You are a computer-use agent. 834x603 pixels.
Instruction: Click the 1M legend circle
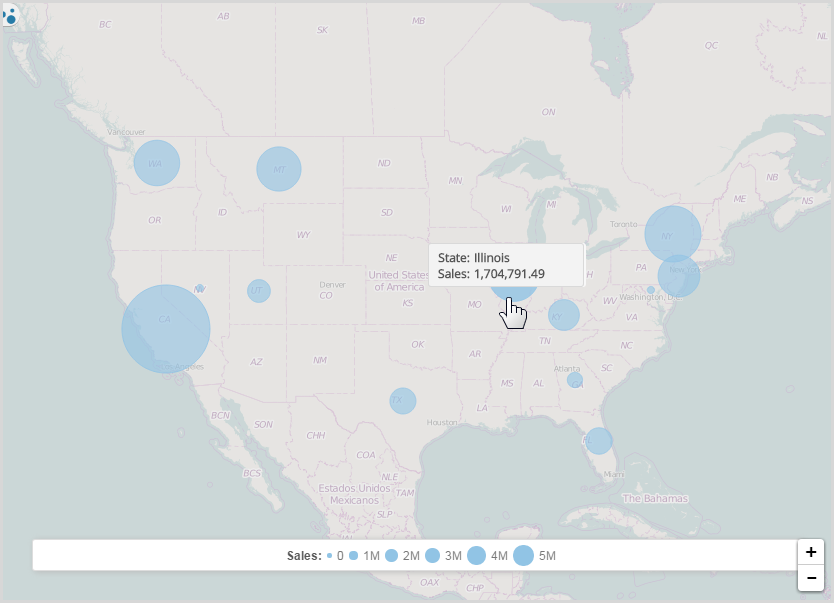(354, 555)
